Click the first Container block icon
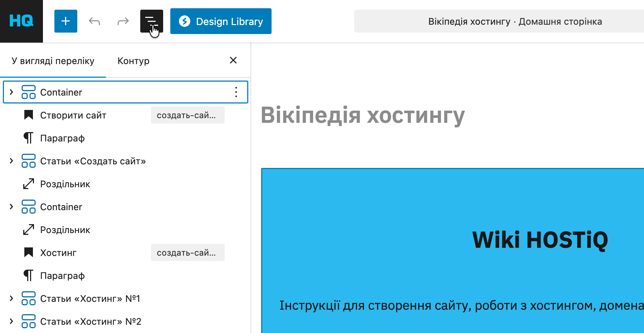 point(29,92)
